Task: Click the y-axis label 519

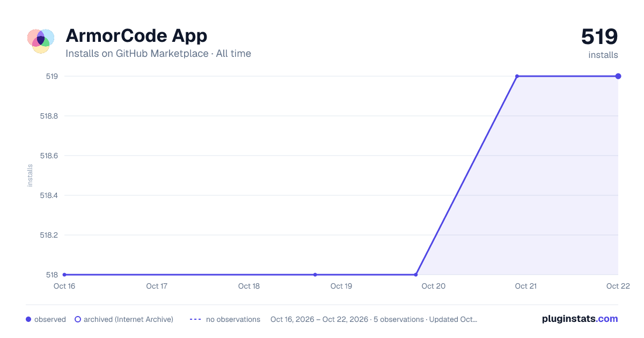Action: [x=52, y=76]
